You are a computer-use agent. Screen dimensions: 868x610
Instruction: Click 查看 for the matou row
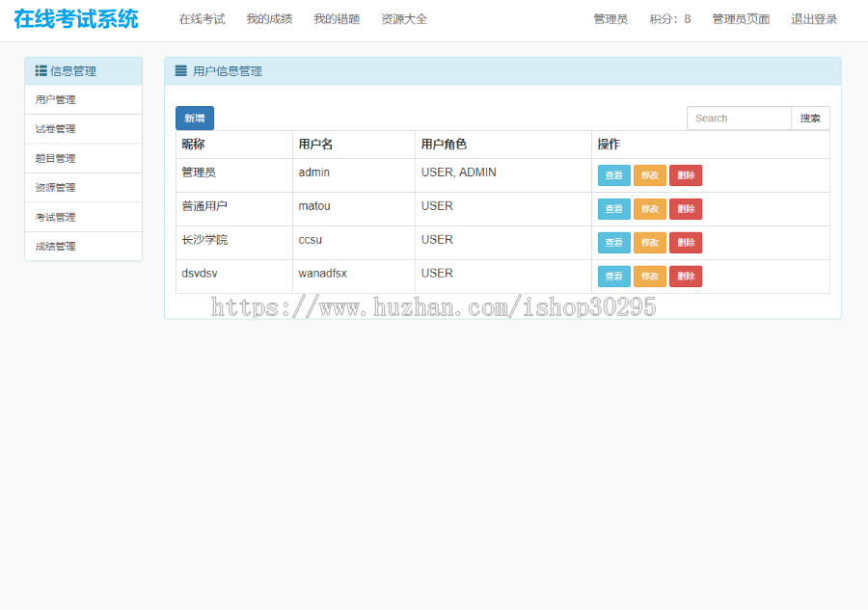(x=614, y=209)
